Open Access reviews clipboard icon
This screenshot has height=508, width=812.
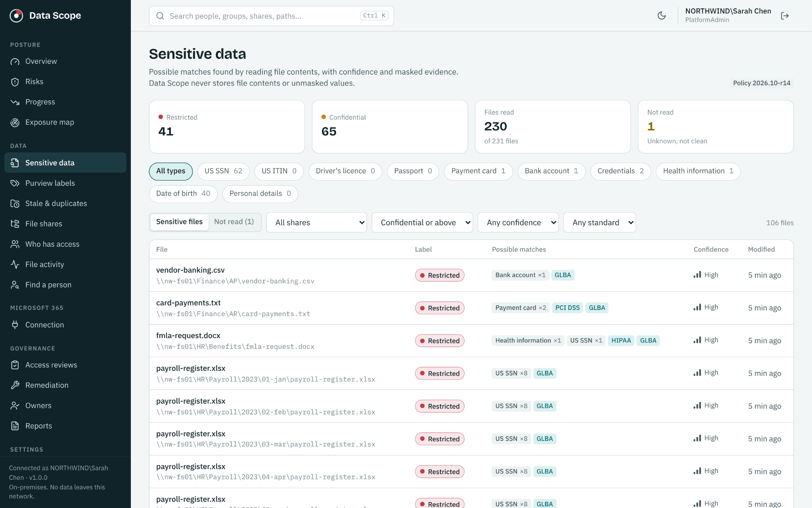(15, 365)
